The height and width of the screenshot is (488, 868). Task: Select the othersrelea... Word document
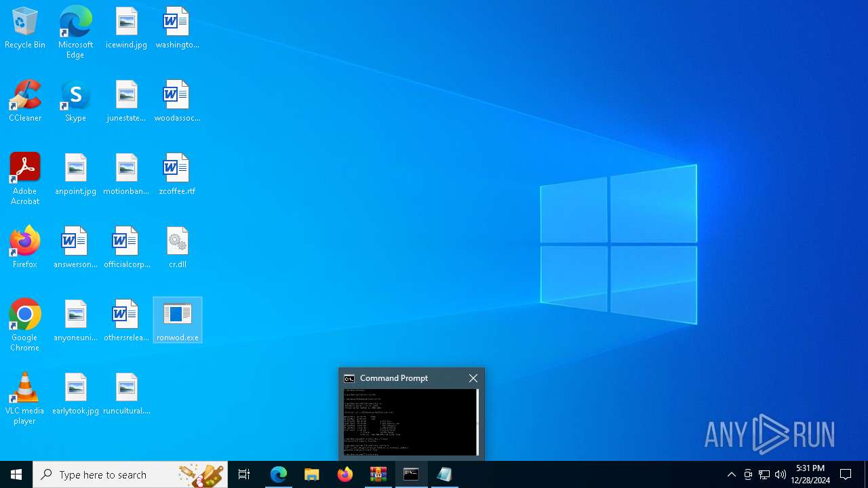point(126,321)
